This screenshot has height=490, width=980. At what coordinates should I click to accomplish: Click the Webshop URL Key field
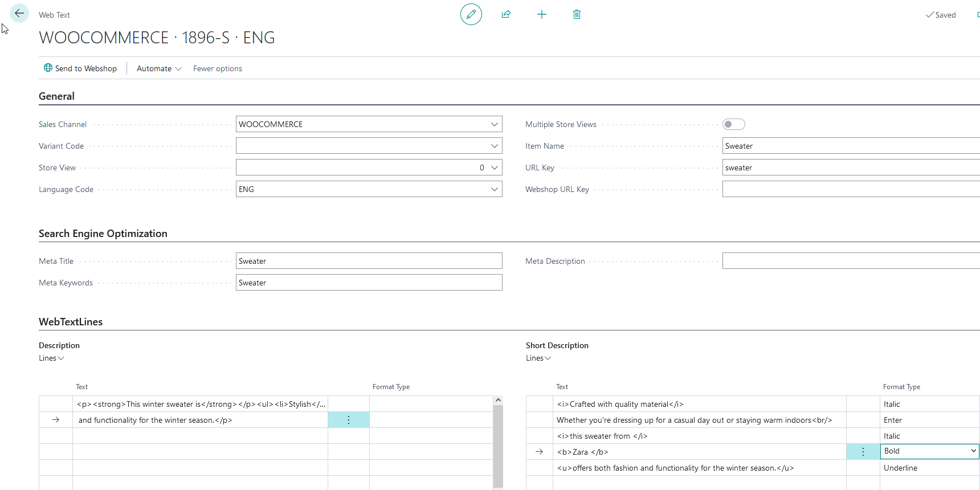point(851,189)
